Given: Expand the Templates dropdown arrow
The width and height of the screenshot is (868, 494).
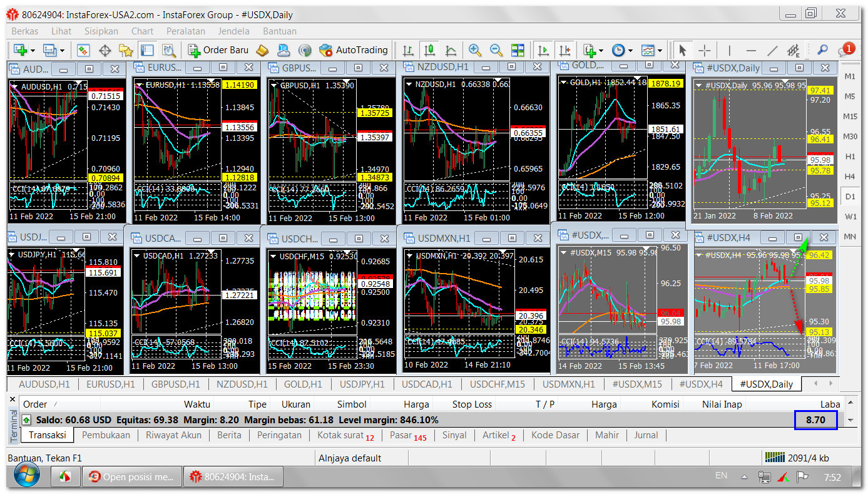Looking at the screenshot, I should [660, 50].
